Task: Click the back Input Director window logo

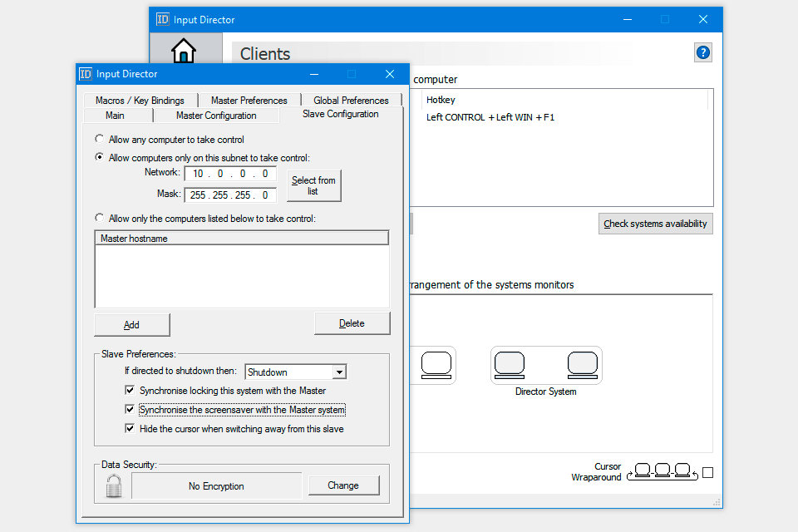Action: (162, 19)
